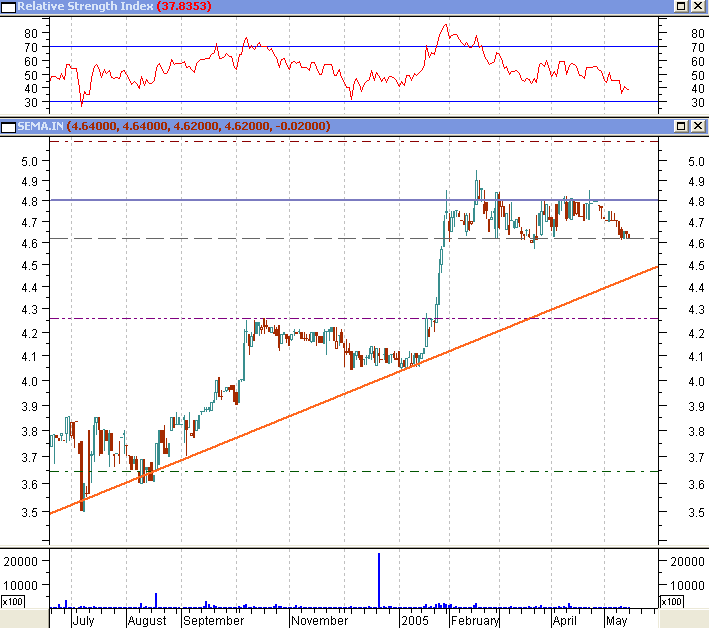
Task: Click the November label on the date axis
Action: tap(320, 620)
